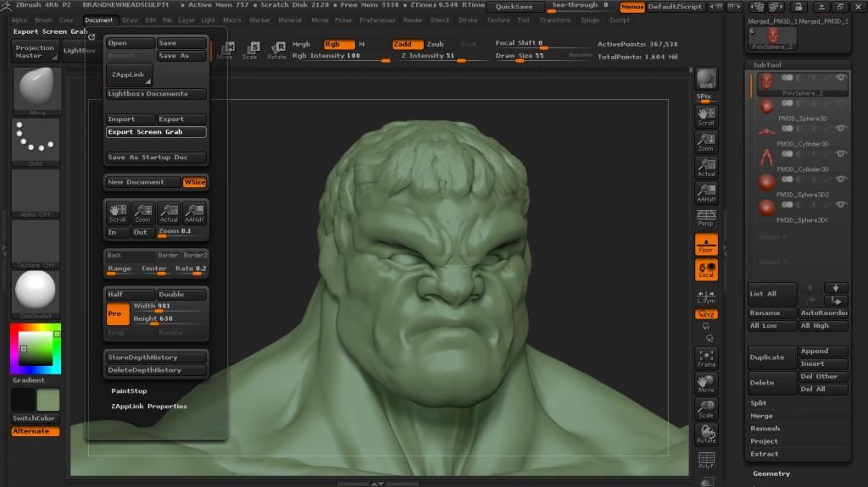Open the Transform menu
The width and height of the screenshot is (868, 487).
[x=555, y=20]
